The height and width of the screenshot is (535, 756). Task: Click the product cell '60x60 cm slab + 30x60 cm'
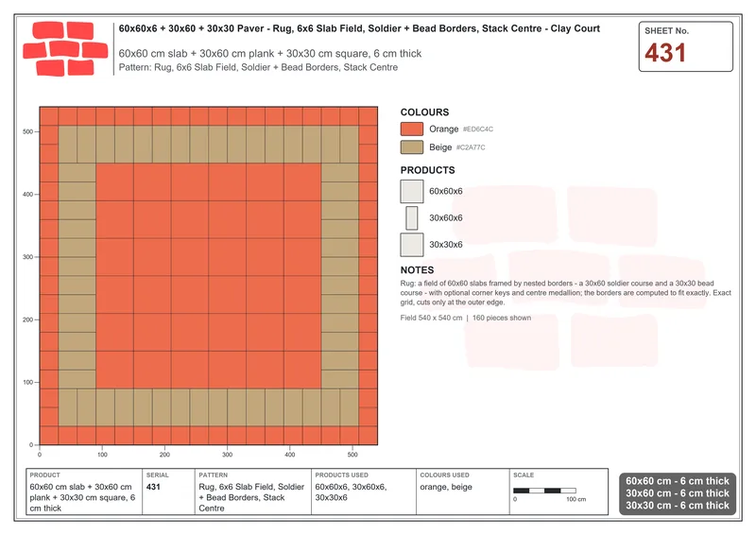click(82, 497)
